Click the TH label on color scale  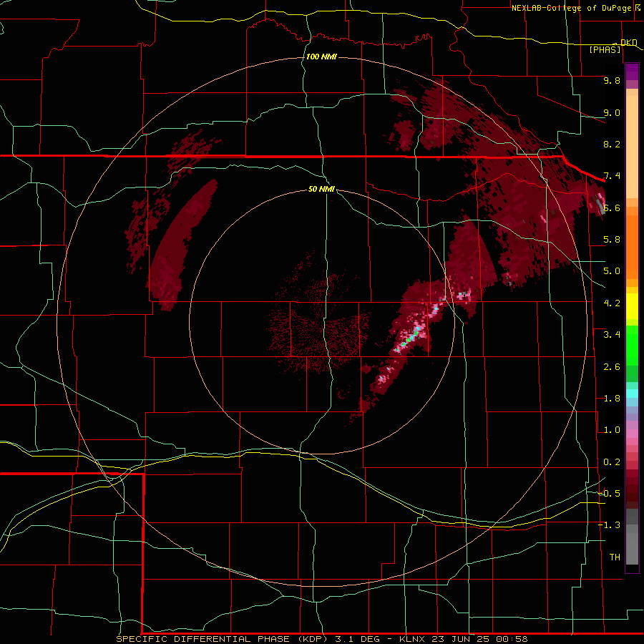point(615,557)
